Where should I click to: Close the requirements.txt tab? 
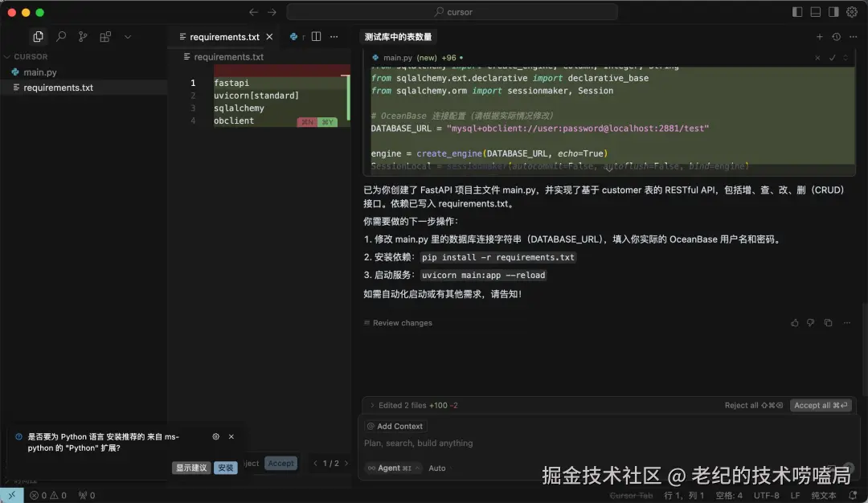[269, 36]
